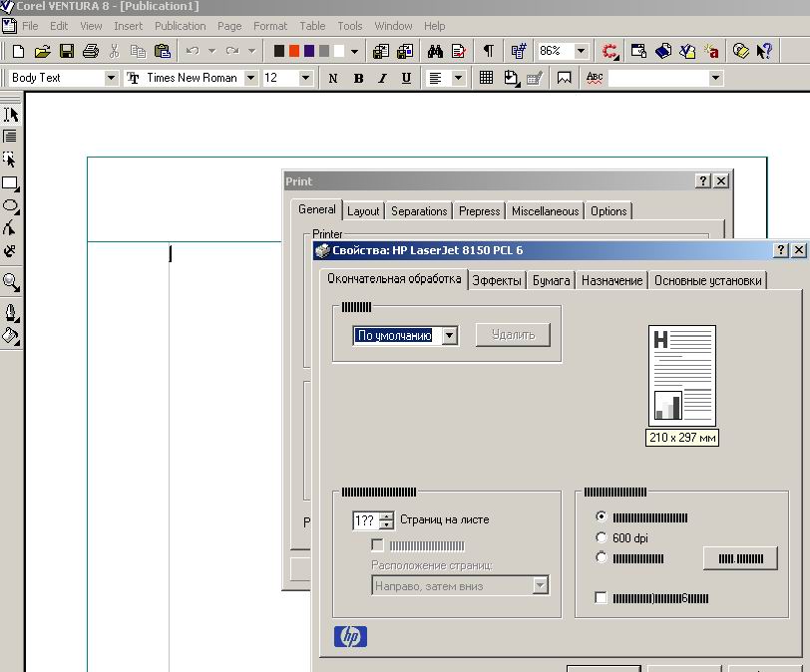Click the button beside the third quality radio
The width and height of the screenshot is (810, 672).
coord(740,558)
